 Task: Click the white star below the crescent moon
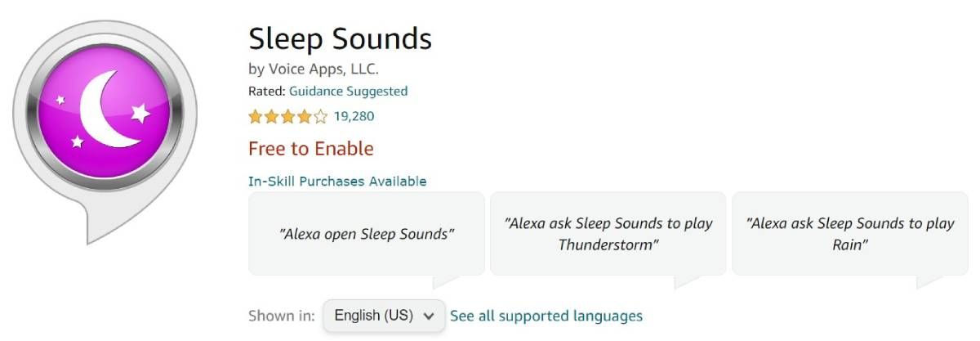pyautogui.click(x=78, y=141)
